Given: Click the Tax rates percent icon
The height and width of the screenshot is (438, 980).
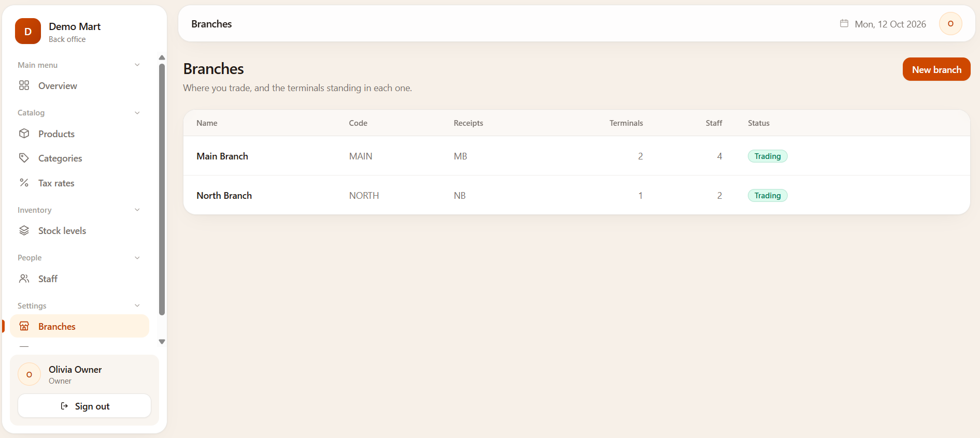Looking at the screenshot, I should click(24, 183).
